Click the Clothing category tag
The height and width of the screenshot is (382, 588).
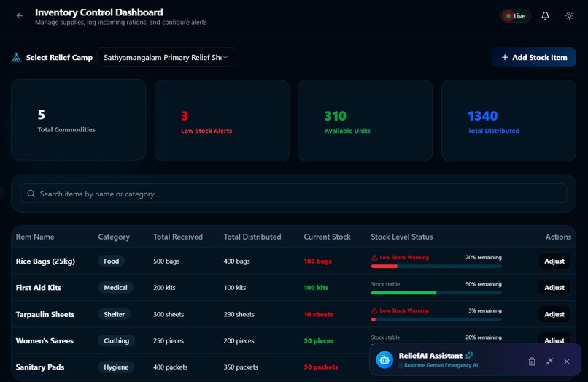click(x=117, y=340)
